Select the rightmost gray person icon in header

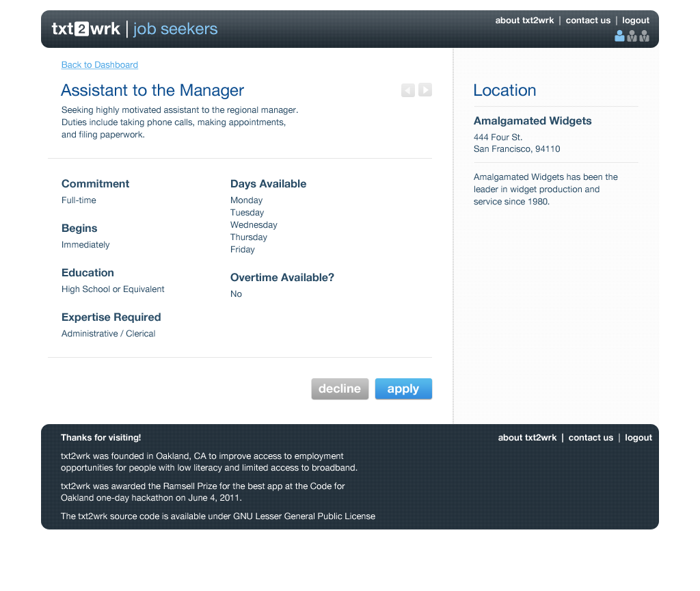coord(644,36)
